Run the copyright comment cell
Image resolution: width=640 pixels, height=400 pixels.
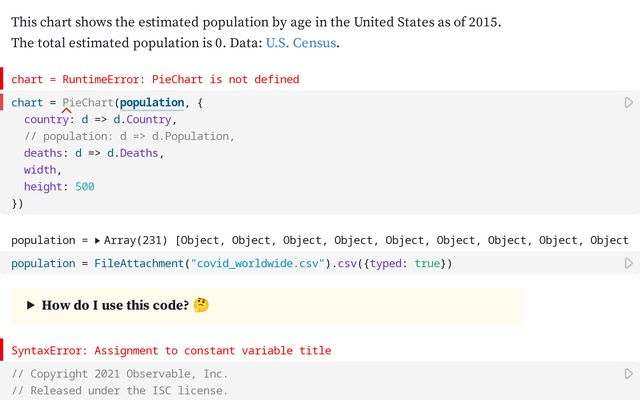(x=628, y=373)
